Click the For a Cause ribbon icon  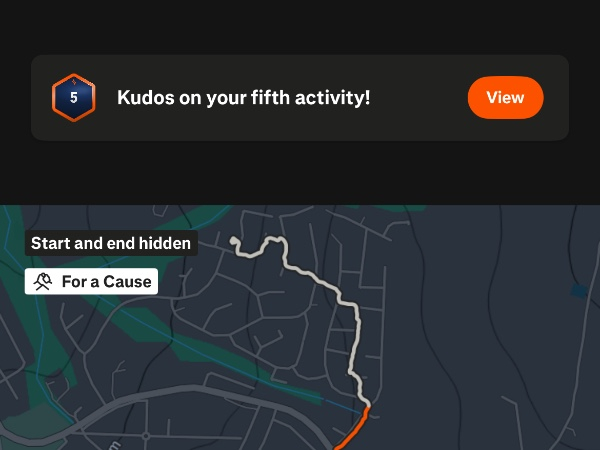pos(42,282)
